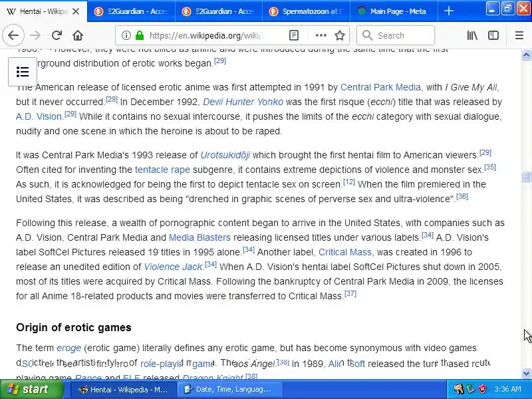Click the vertical scrollbar thumb
The height and width of the screenshot is (399, 532).
(x=526, y=176)
